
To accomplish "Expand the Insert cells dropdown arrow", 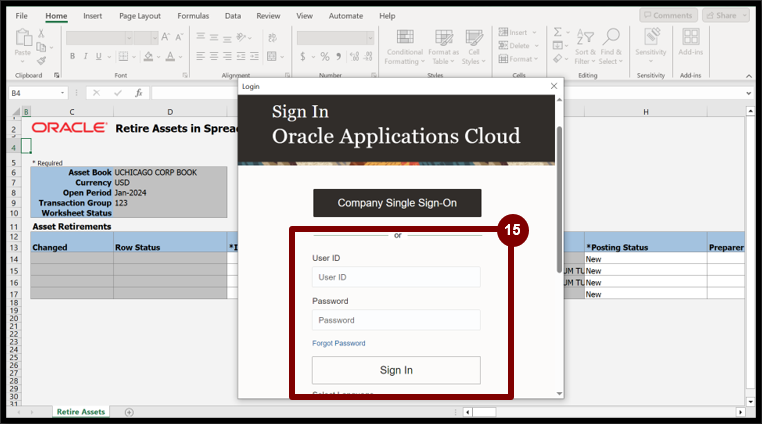I will (x=535, y=33).
